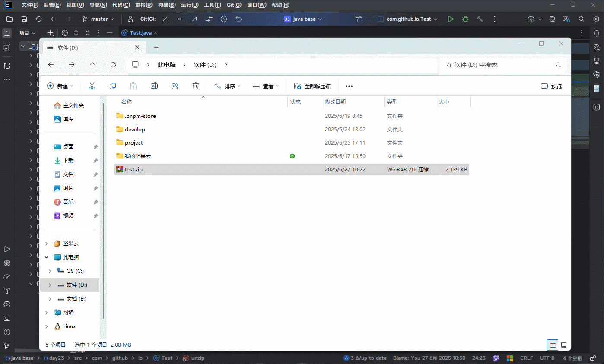The image size is (604, 364).
Task: Open the master branch dropdown
Action: [99, 19]
